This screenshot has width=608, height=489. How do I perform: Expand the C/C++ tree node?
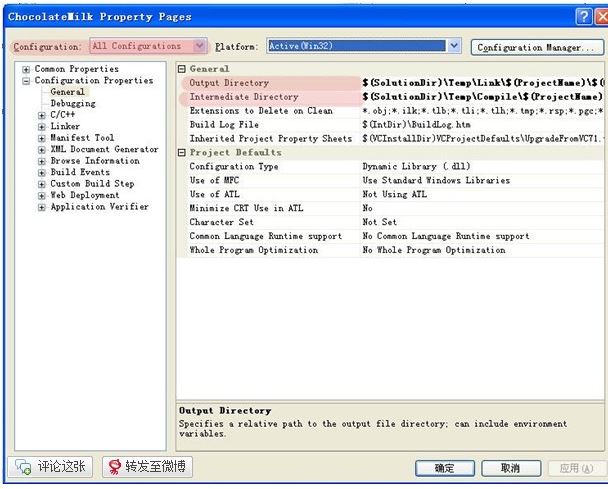click(x=42, y=115)
